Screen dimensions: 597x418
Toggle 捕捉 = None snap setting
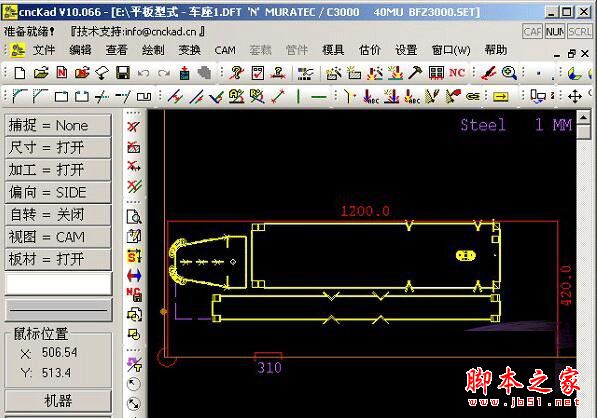click(x=58, y=125)
